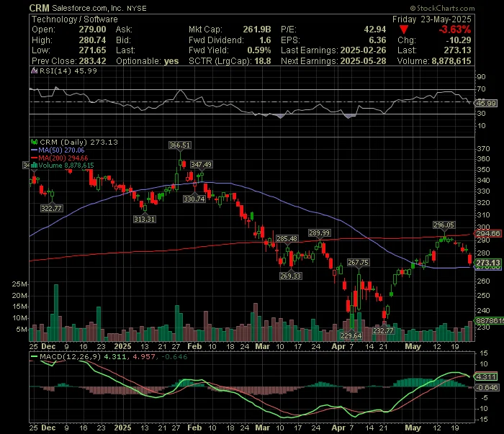This screenshot has width=504, height=434.
Task: Click the 25M volume scale label
Action: coord(19,284)
